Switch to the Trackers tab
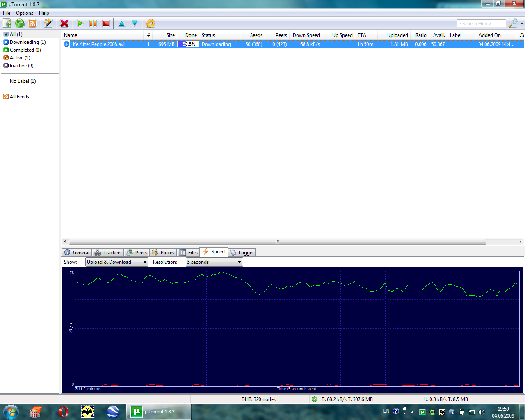This screenshot has height=420, width=525. coord(108,253)
